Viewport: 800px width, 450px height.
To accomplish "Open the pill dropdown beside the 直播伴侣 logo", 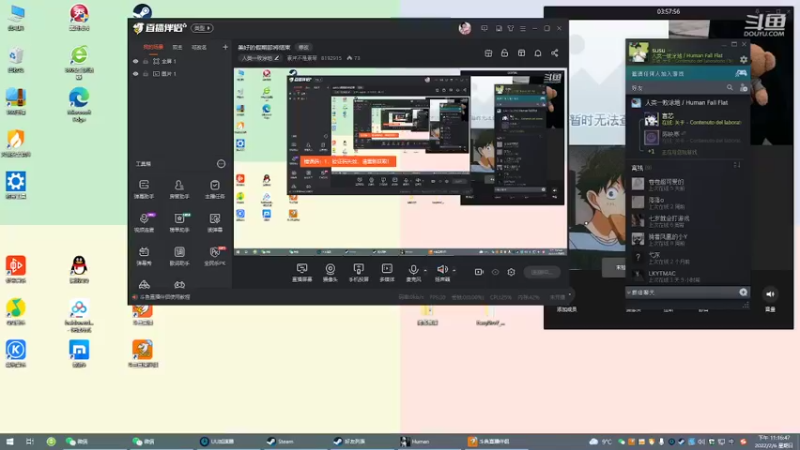I will click(x=202, y=28).
